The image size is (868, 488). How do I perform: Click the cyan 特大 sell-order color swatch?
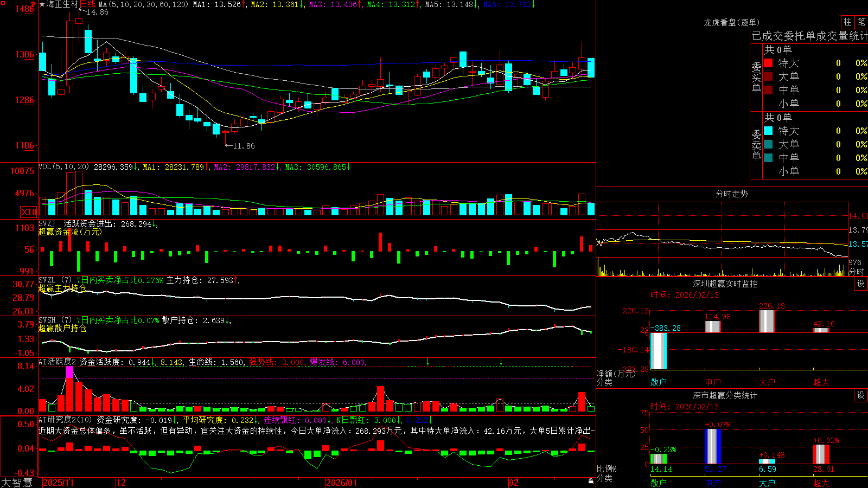[768, 131]
